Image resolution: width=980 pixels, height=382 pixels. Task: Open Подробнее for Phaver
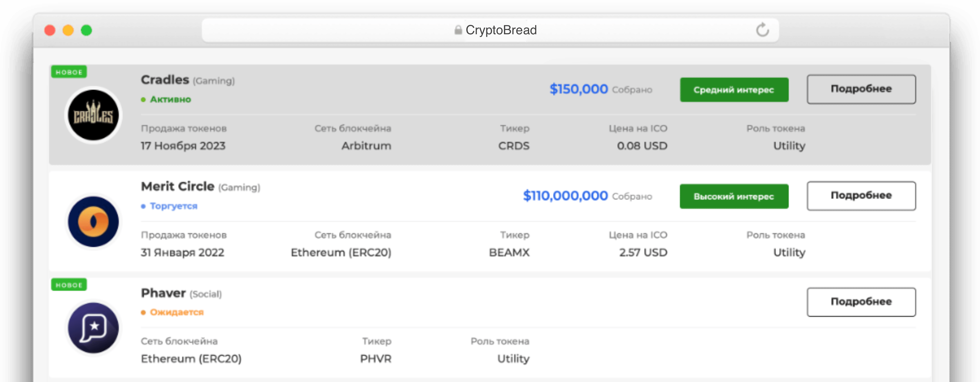pos(861,302)
